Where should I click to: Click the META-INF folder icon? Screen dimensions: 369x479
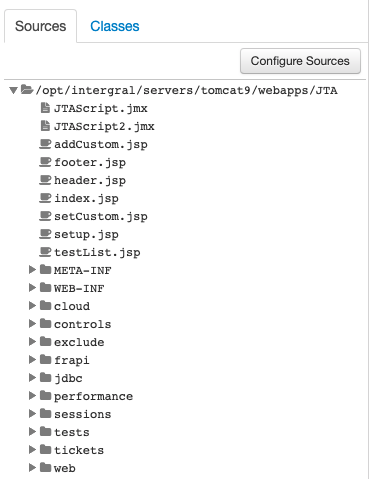tap(45, 269)
